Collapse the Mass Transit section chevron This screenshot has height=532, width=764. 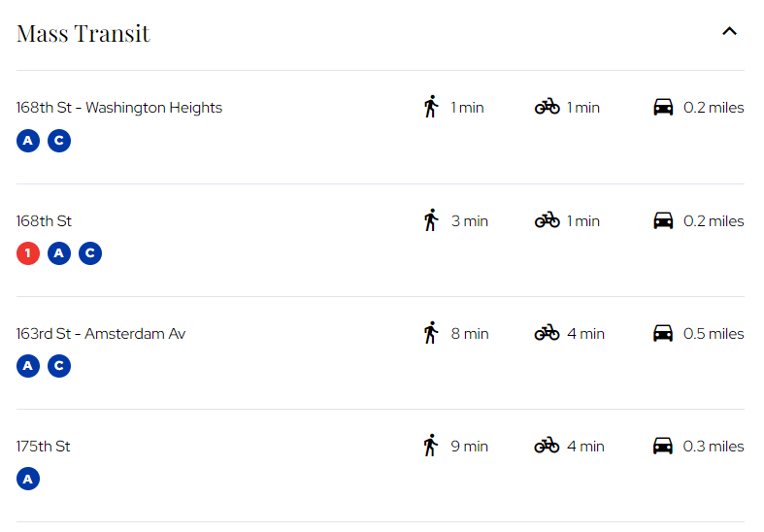729,32
